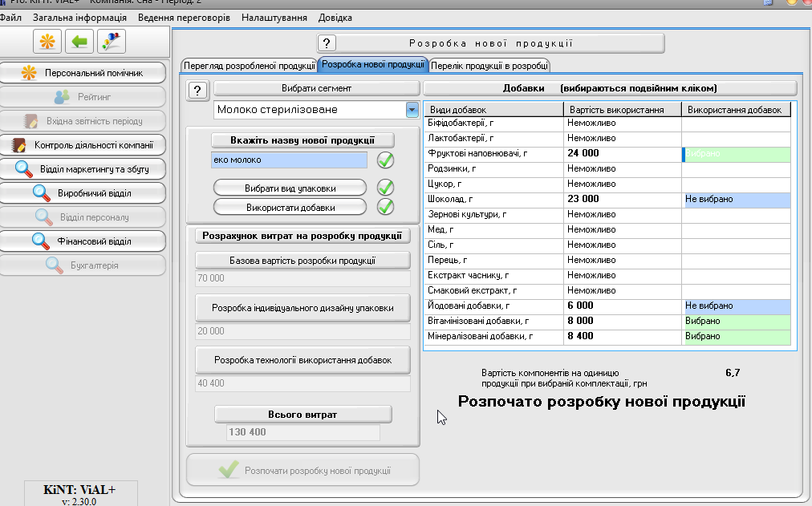812x506 pixels.
Task: Select Цукор, г row
Action: (608, 184)
